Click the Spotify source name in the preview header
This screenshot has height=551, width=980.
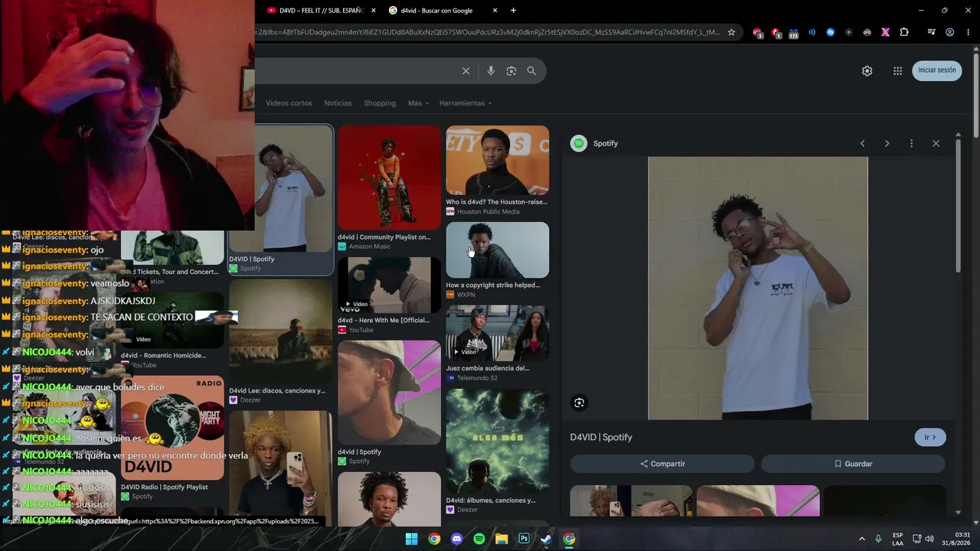click(x=605, y=144)
